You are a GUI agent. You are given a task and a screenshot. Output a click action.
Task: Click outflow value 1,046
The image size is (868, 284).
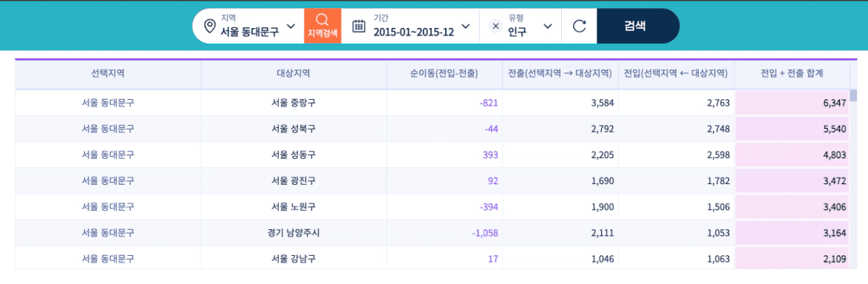tap(603, 259)
